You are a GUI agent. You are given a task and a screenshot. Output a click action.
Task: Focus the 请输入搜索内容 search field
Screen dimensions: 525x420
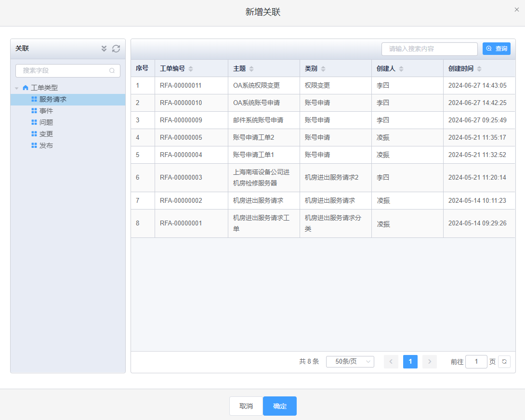click(429, 49)
